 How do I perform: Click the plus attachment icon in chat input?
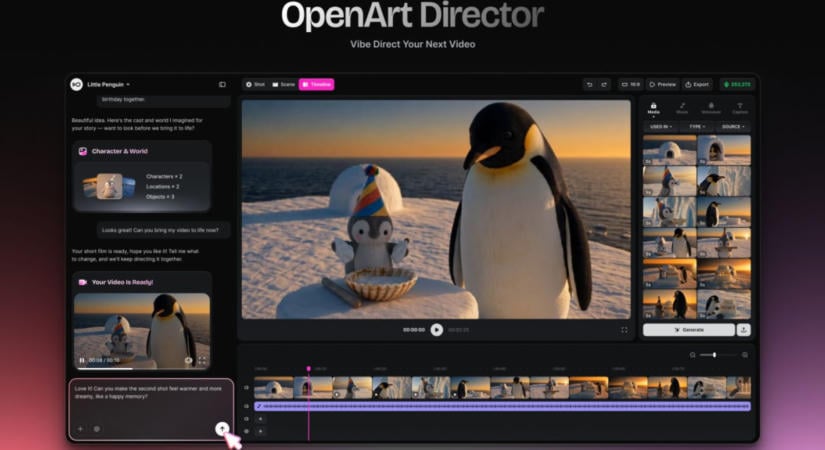click(81, 429)
